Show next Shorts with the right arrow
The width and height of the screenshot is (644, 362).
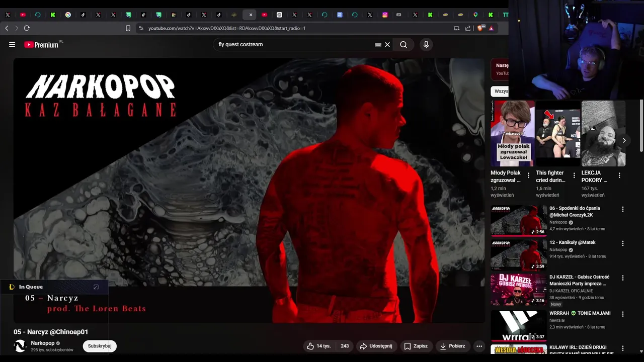(624, 140)
